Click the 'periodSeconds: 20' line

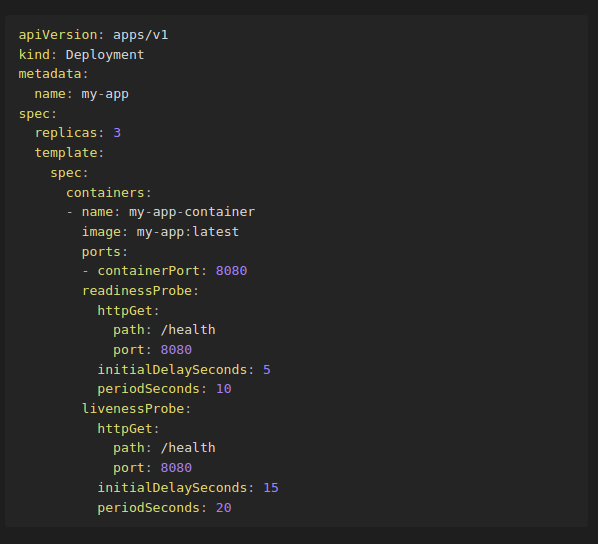164,508
